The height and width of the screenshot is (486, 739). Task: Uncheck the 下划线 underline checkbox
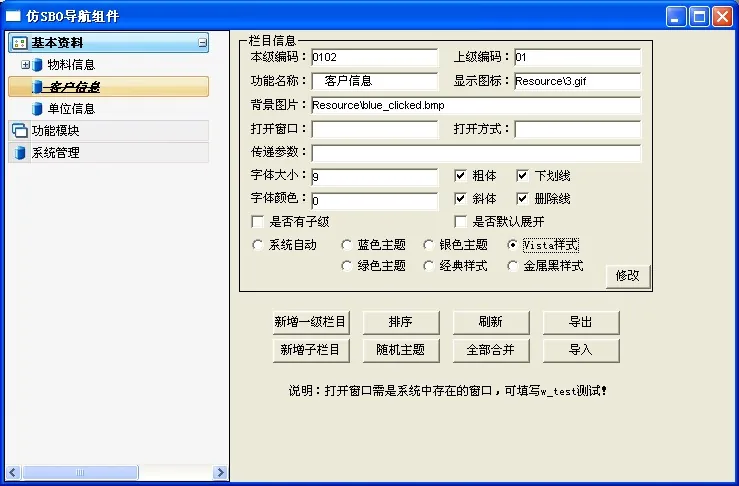522,176
